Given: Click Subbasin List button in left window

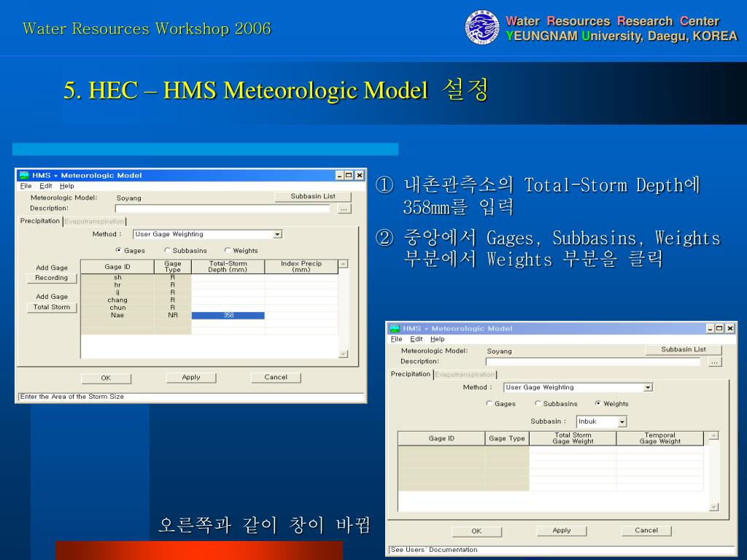Looking at the screenshot, I should coord(313,196).
